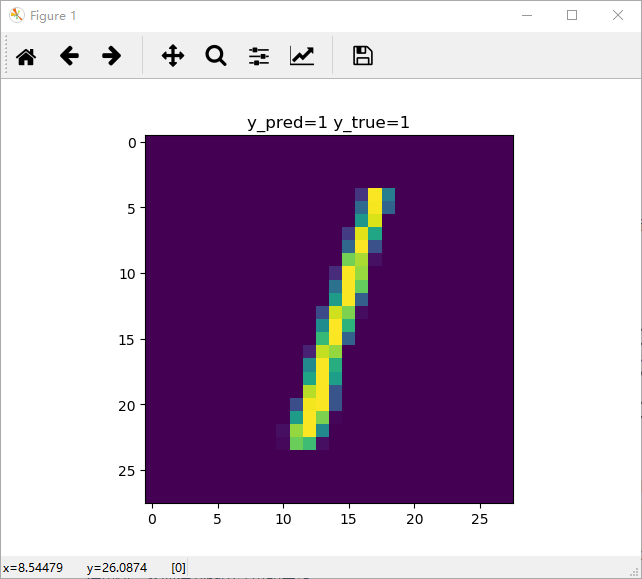Go back to the previous view
Viewport: 642px width, 579px height.
pyautogui.click(x=69, y=56)
